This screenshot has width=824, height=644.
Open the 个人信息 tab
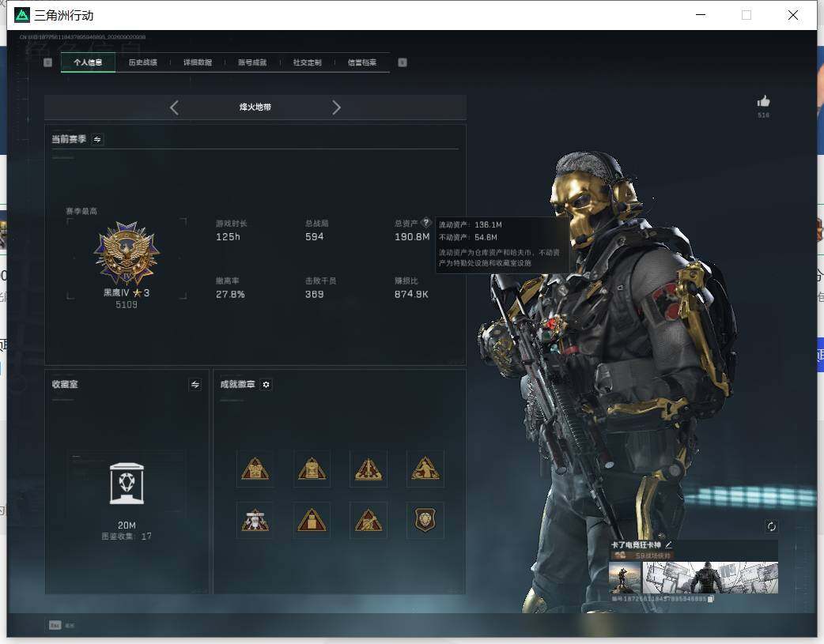(x=88, y=62)
